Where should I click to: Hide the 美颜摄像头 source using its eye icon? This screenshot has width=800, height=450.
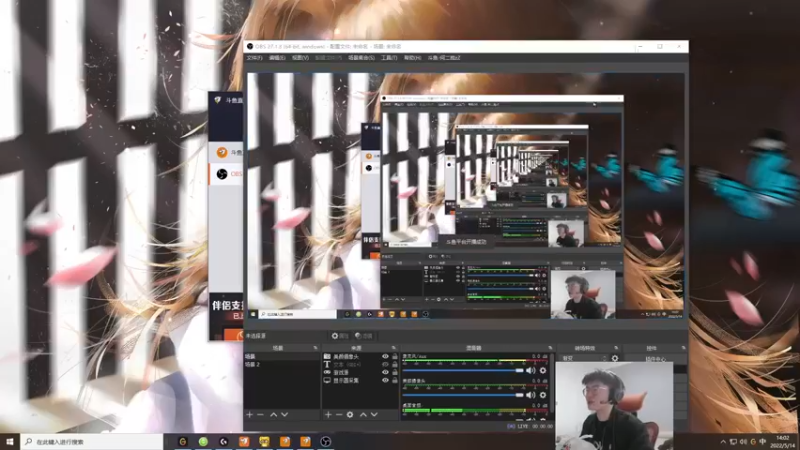[385, 357]
